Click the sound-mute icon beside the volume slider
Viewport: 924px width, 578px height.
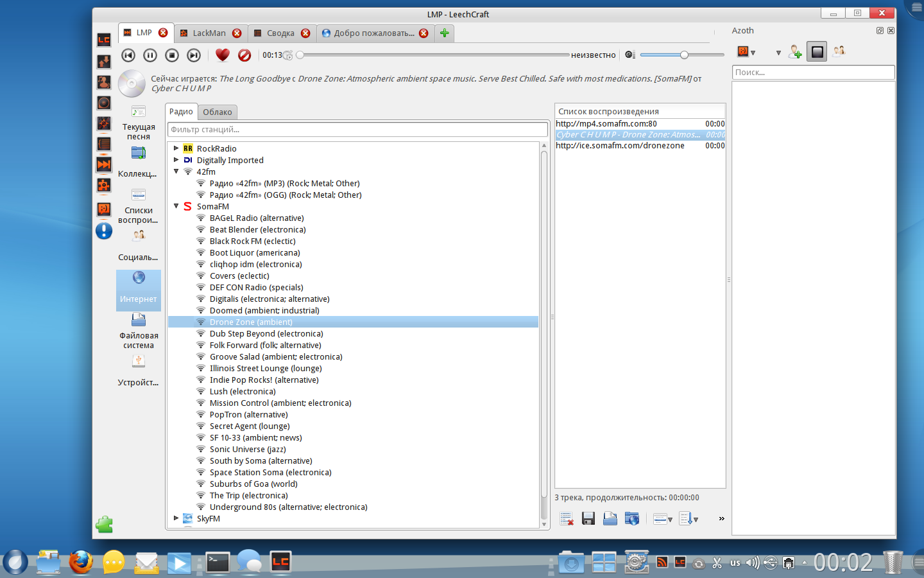(x=630, y=55)
